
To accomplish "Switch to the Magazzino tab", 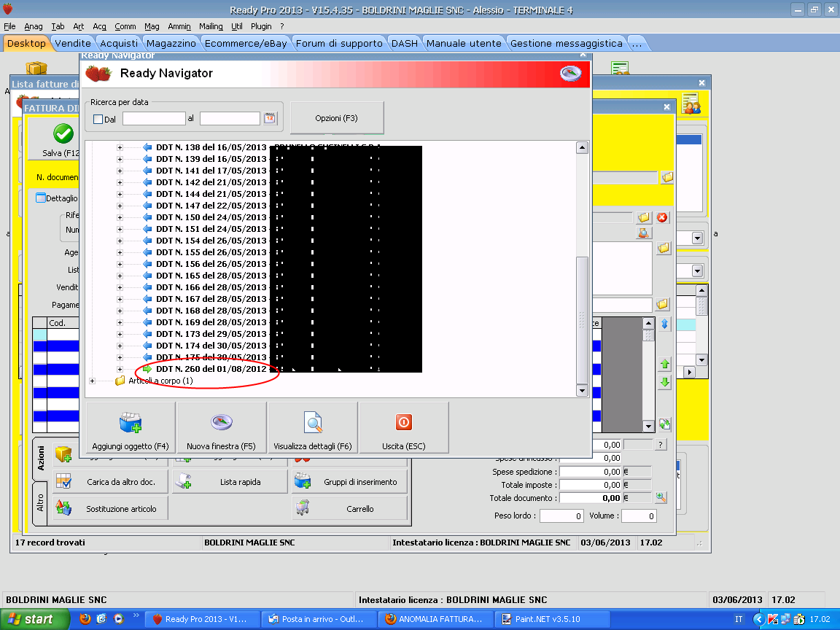I will (x=171, y=44).
